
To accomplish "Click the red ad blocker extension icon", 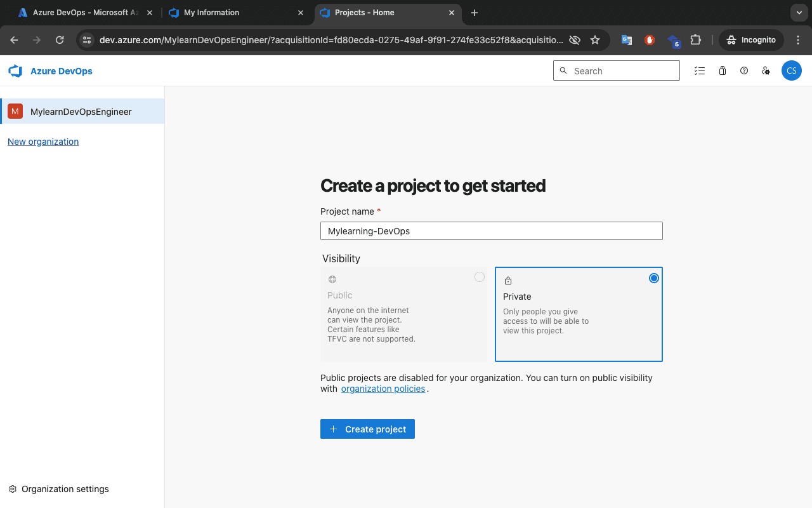I will point(650,40).
